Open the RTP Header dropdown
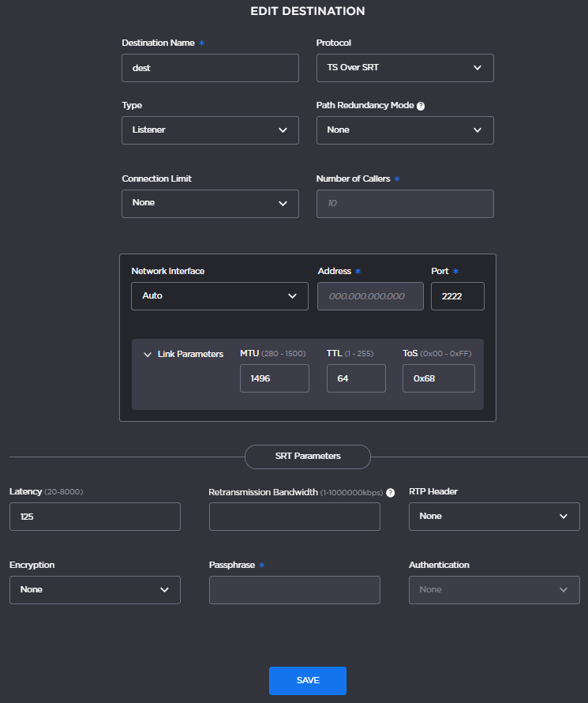 coord(494,516)
